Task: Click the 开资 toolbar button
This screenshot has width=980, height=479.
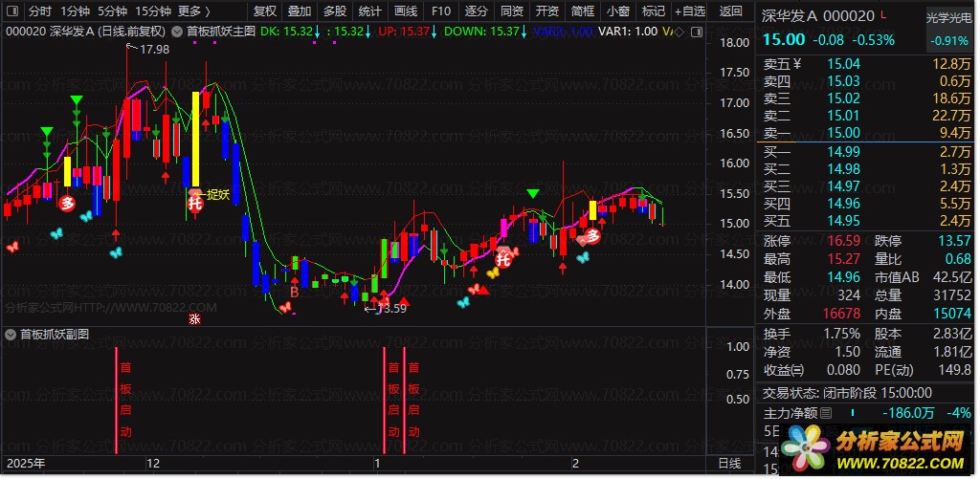Action: pos(547,11)
